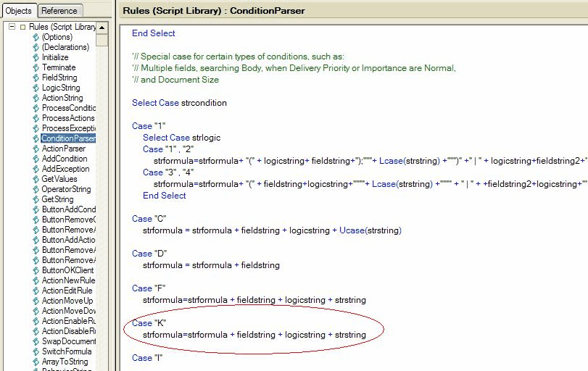Click the Case "C" line in the code
Viewport: 588px width, 371px height.
(149, 219)
